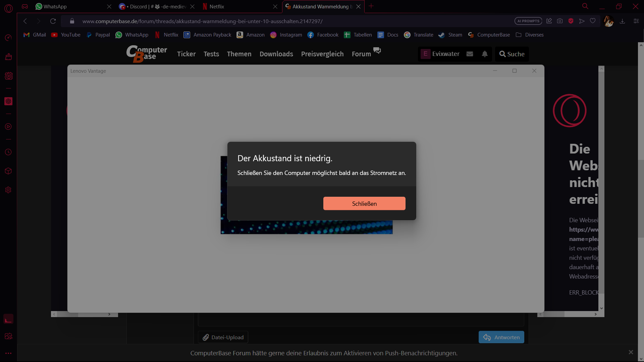Click the snapshot camera icon in the address bar
Image resolution: width=644 pixels, height=362 pixels.
[x=560, y=21]
